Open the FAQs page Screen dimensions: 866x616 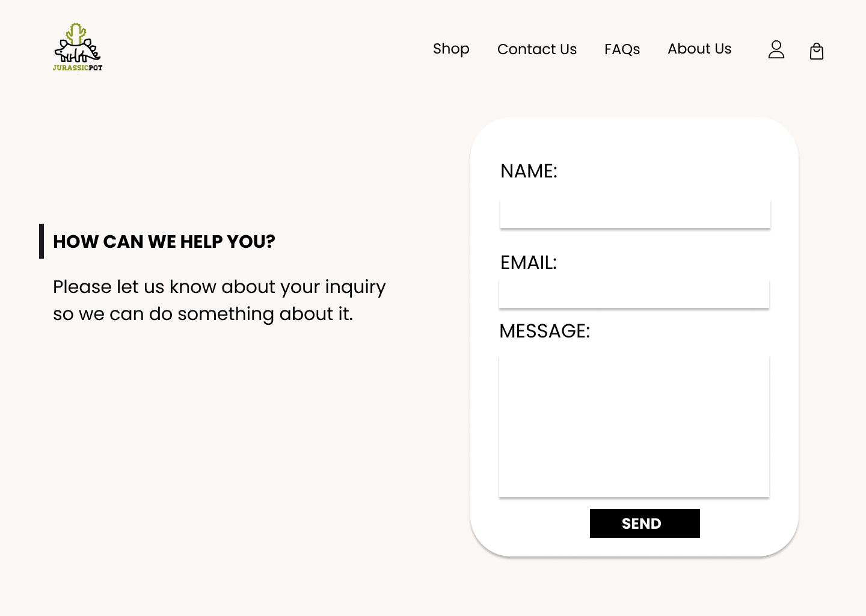click(622, 49)
